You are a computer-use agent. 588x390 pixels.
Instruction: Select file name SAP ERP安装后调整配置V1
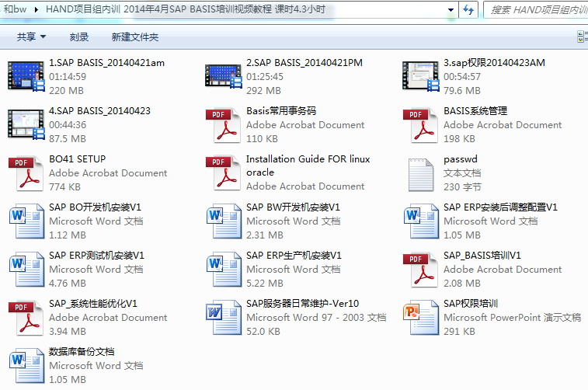point(501,207)
